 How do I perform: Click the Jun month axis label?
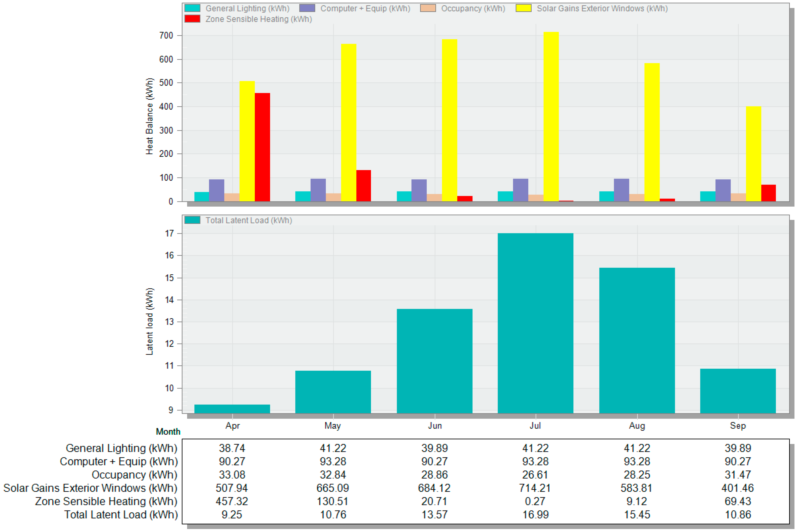435,425
